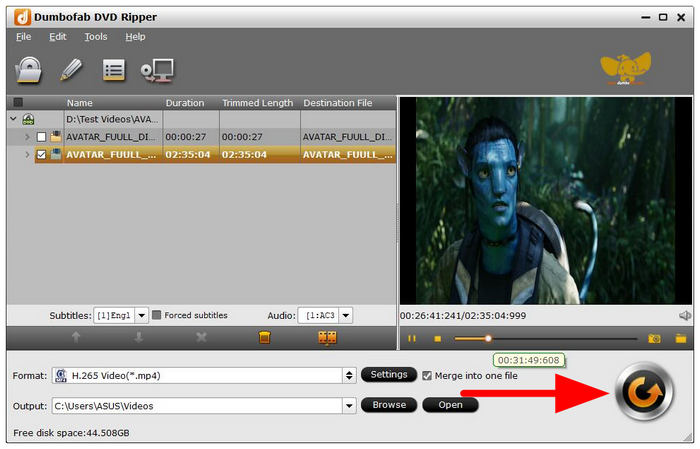Click the Trimmed Length column header
This screenshot has height=449, width=700.
tap(260, 103)
